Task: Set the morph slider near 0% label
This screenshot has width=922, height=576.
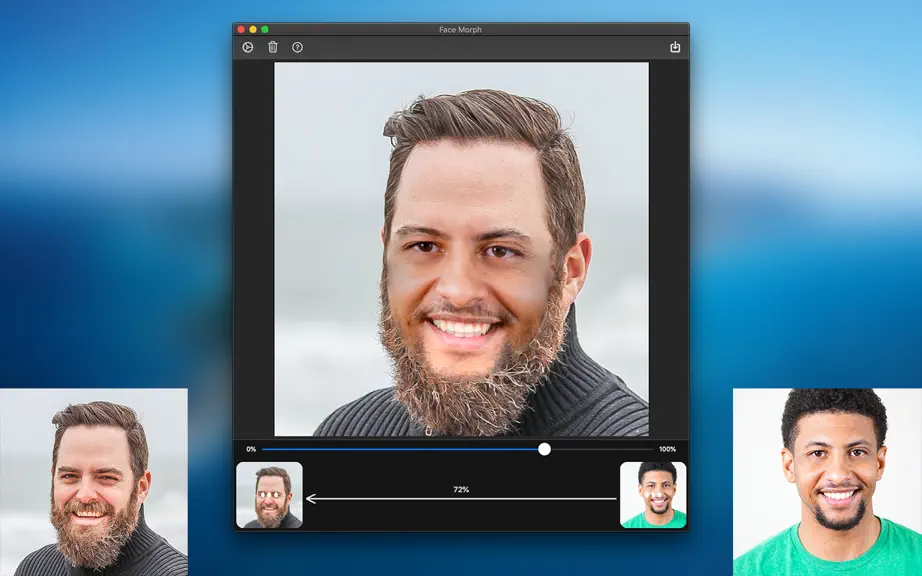Action: [266, 449]
